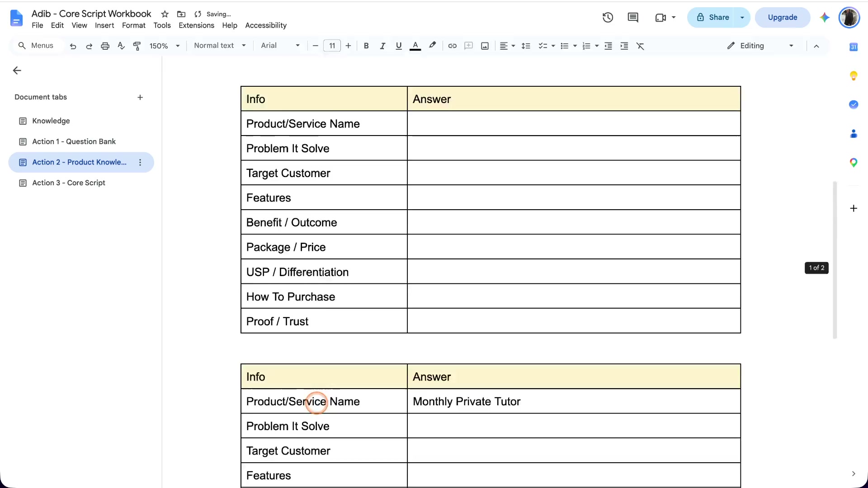Open the text color picker
The width and height of the screenshot is (868, 488).
click(415, 46)
